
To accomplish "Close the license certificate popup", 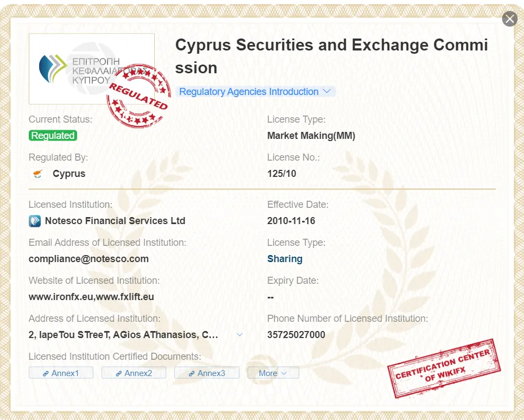I will [510, 19].
